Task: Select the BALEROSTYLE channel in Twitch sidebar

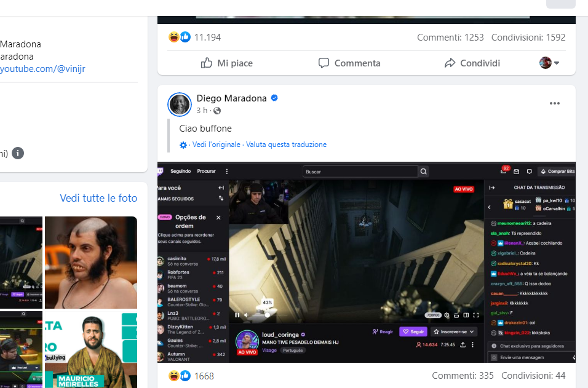Action: point(192,302)
